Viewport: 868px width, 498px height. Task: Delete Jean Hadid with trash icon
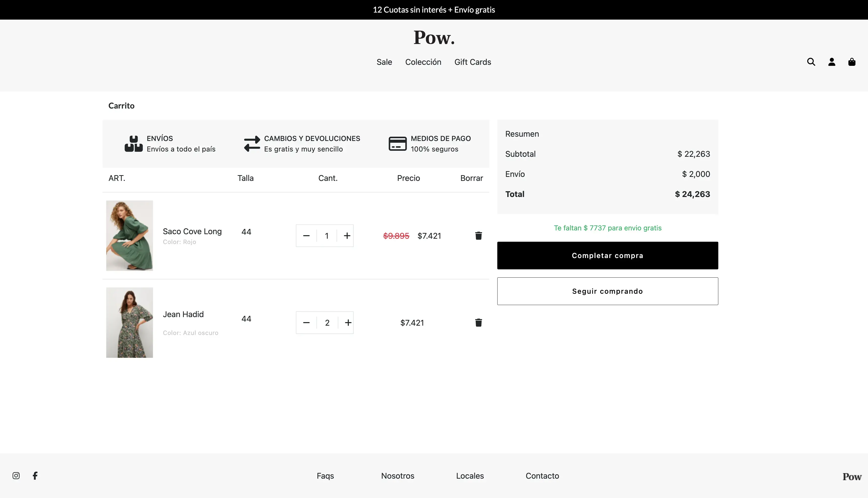tap(478, 322)
